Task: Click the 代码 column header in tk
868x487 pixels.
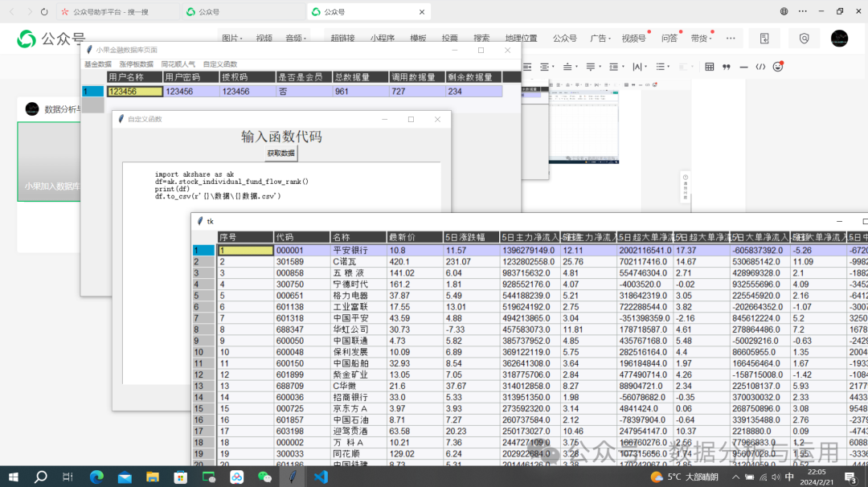Action: 301,237
